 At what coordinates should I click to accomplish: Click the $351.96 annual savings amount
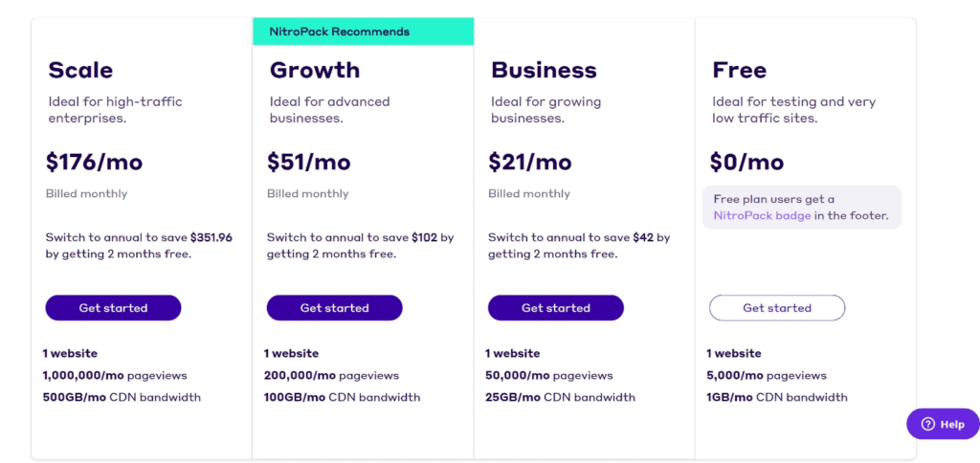pos(211,237)
